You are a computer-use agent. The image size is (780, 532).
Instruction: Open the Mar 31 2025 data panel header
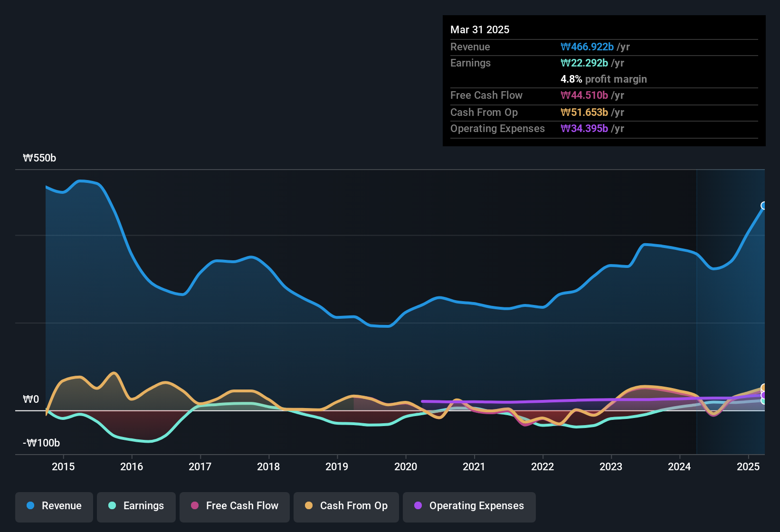pyautogui.click(x=480, y=29)
